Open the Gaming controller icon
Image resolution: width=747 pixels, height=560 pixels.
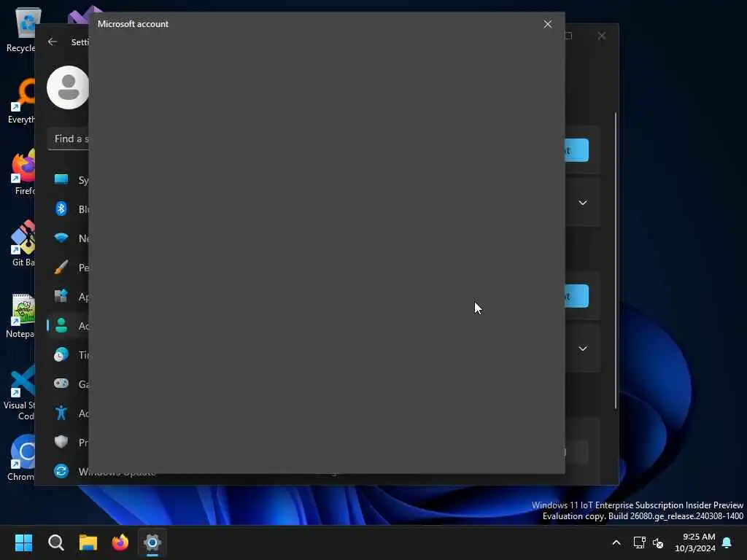point(61,384)
